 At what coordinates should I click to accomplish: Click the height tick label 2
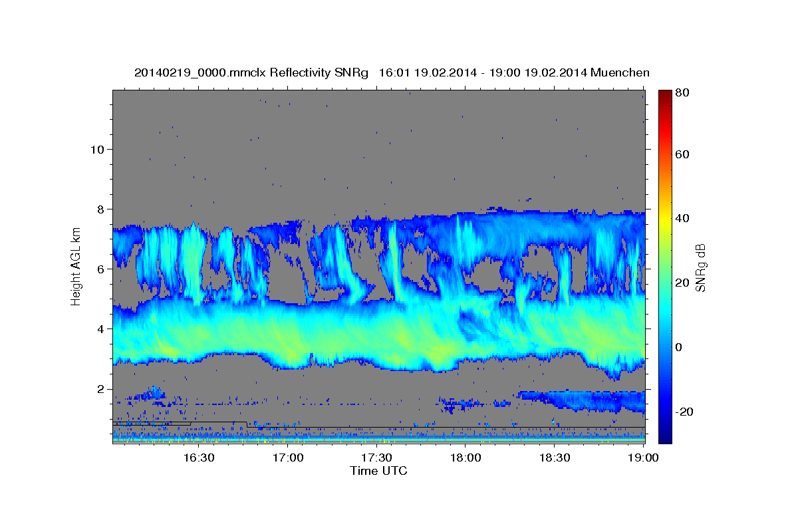(x=100, y=388)
